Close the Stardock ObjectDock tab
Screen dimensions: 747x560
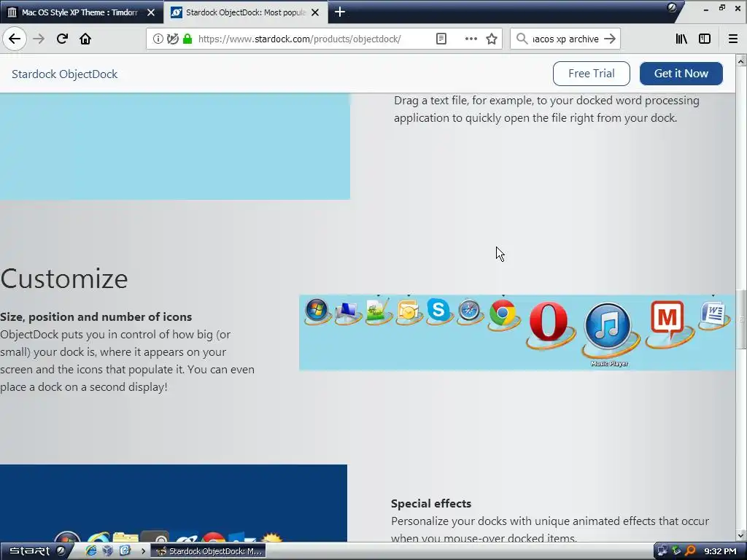click(x=315, y=12)
